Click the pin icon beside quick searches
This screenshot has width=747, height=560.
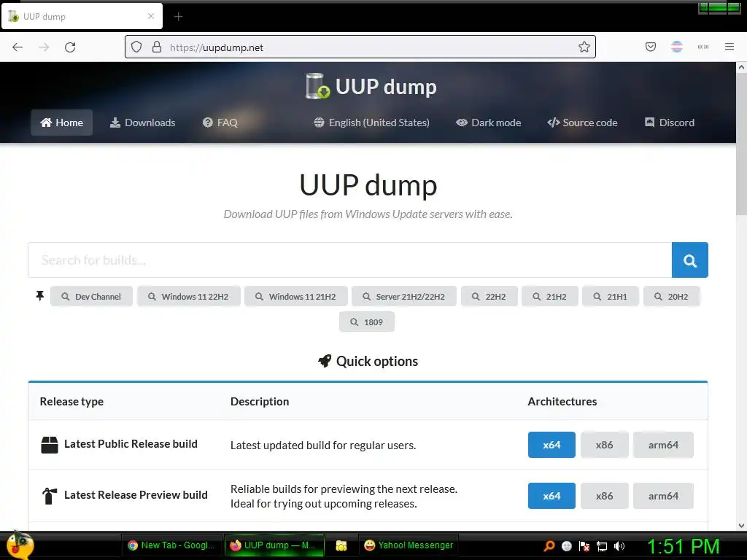click(40, 296)
